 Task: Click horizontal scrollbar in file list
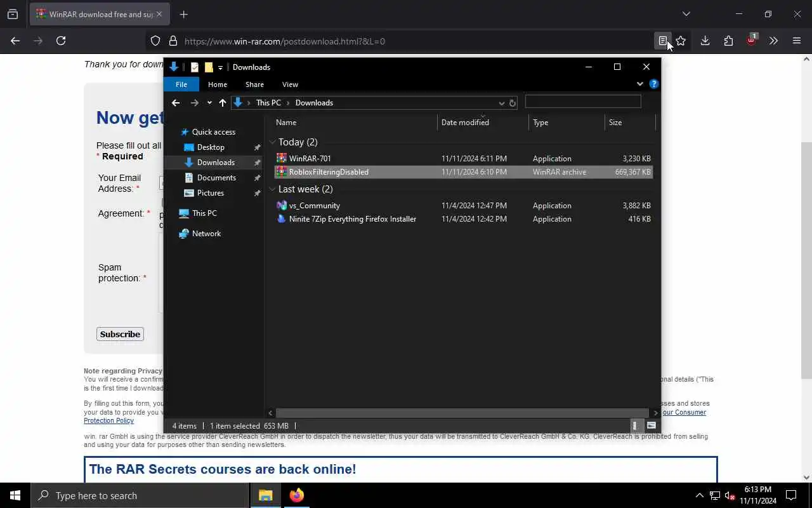[462, 413]
